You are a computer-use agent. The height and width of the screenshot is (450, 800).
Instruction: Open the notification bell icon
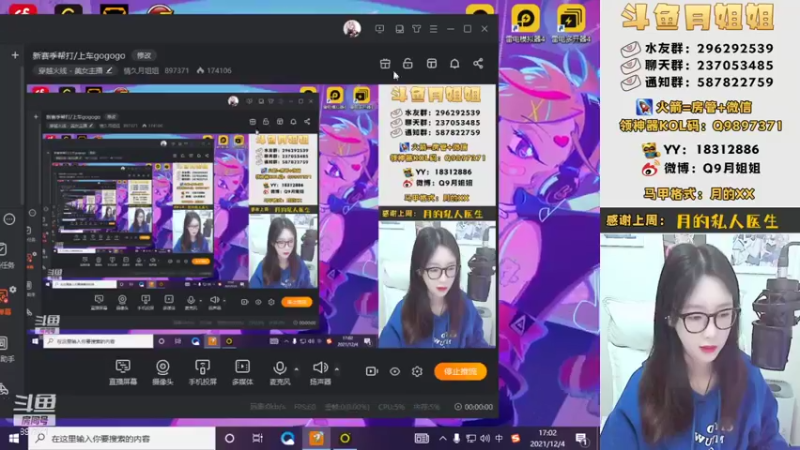pos(455,63)
